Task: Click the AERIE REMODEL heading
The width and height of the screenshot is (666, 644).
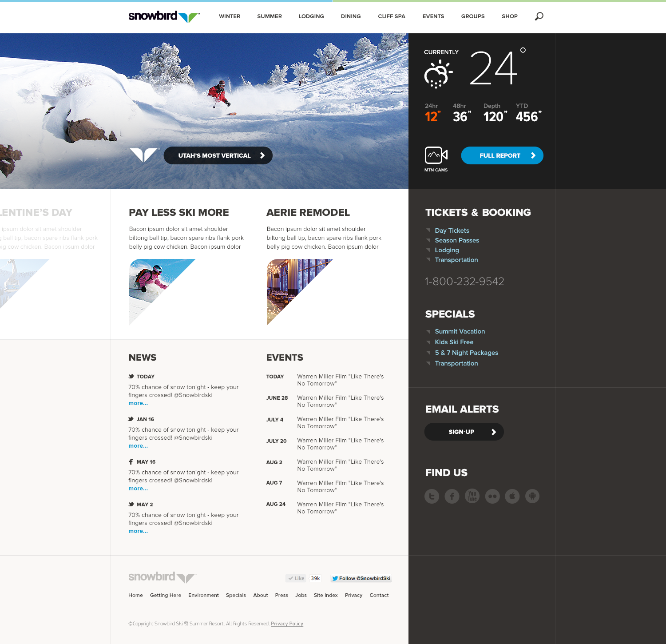Action: click(x=308, y=212)
